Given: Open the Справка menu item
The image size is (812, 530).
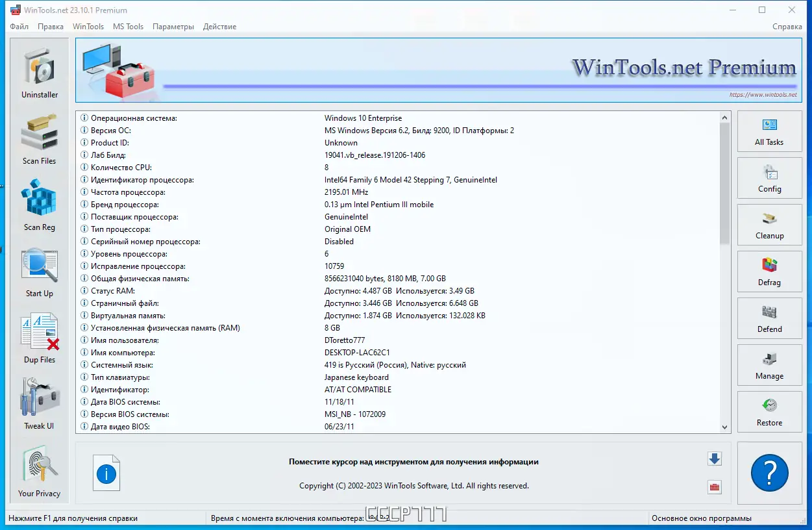Looking at the screenshot, I should (787, 26).
